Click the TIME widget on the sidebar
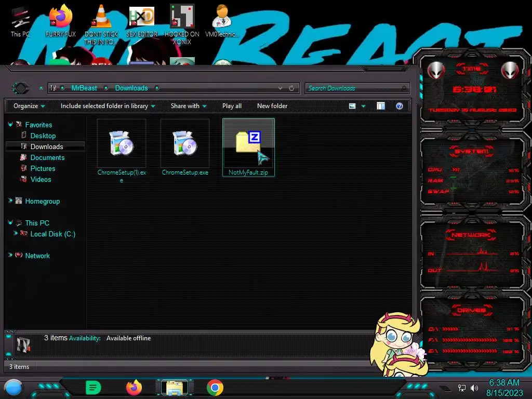 [x=472, y=90]
